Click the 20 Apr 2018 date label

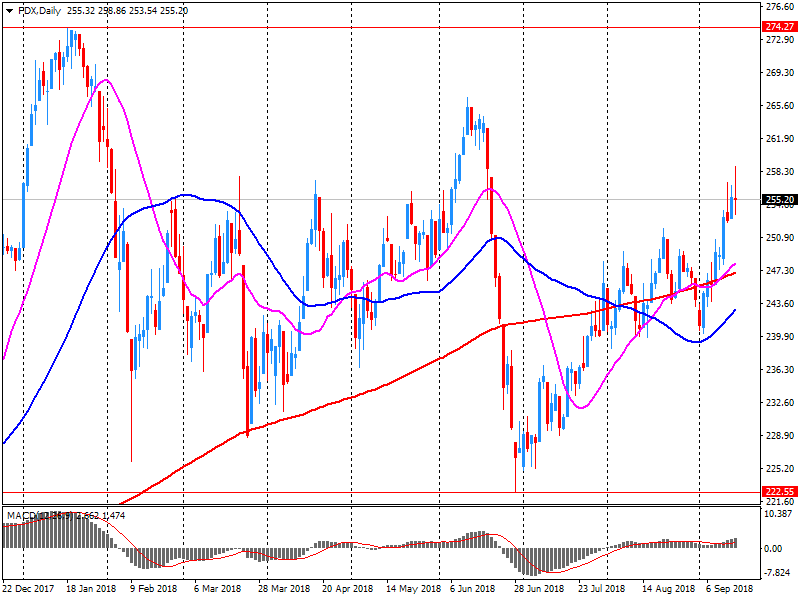347,589
